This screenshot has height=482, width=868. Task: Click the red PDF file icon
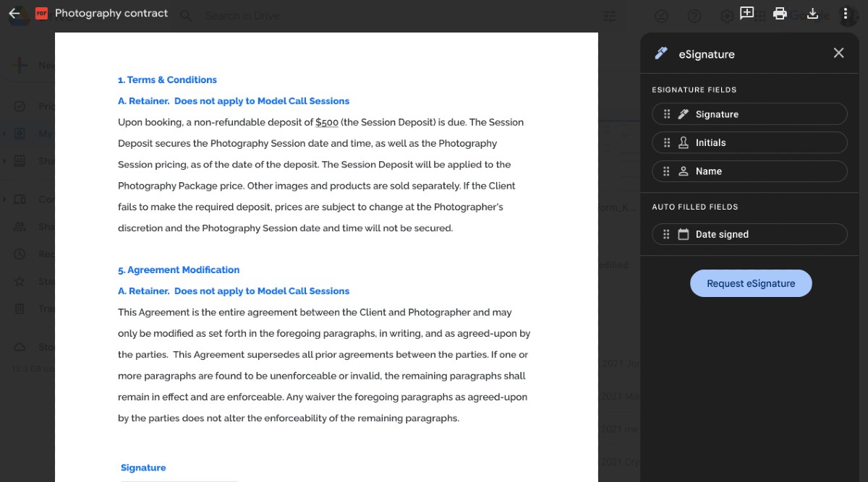click(42, 13)
